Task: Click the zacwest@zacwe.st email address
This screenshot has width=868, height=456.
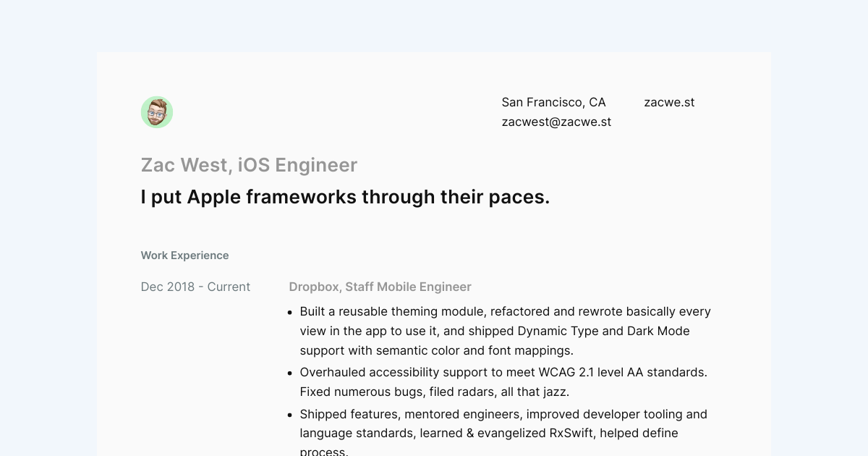Action: click(556, 122)
